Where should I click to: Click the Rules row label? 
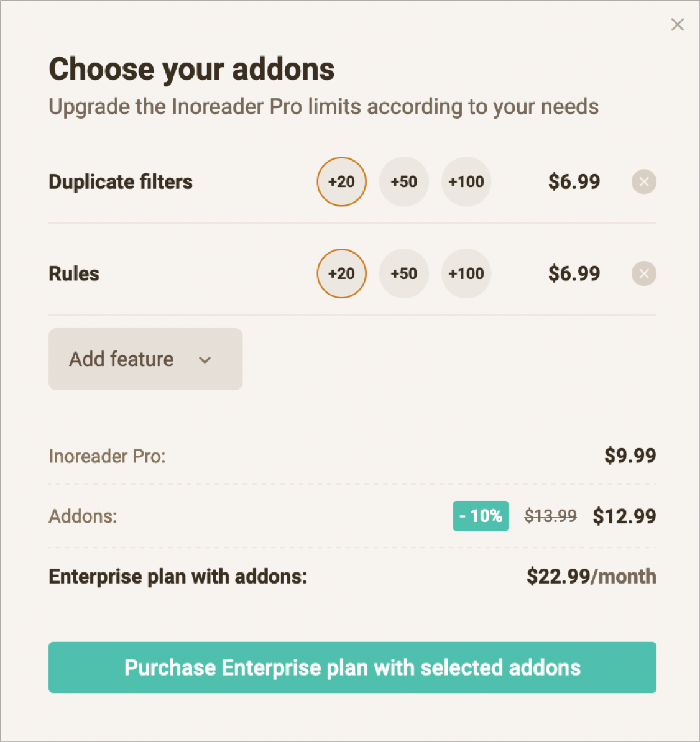pyautogui.click(x=74, y=273)
